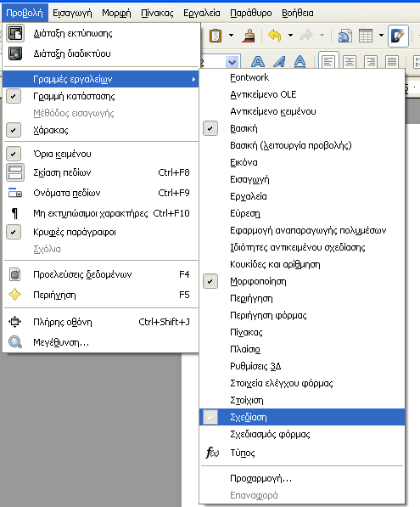420x507 pixels.
Task: Select the Format Paintbrush icon
Action: click(x=249, y=36)
